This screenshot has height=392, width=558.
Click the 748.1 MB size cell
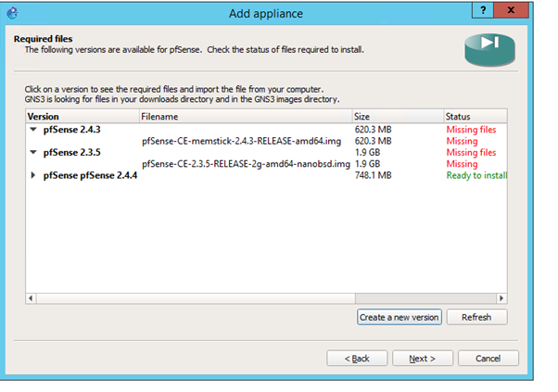pyautogui.click(x=373, y=175)
